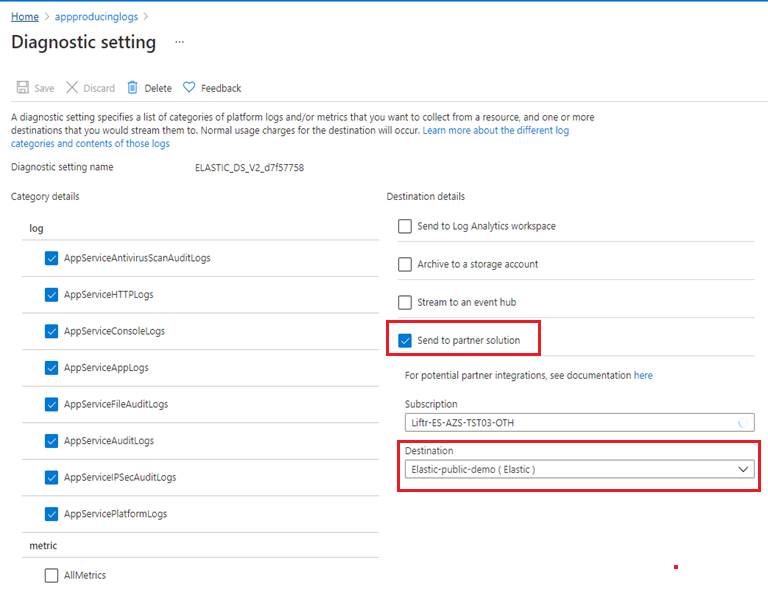This screenshot has height=591, width=768.
Task: Click the Save disk icon
Action: coord(21,88)
